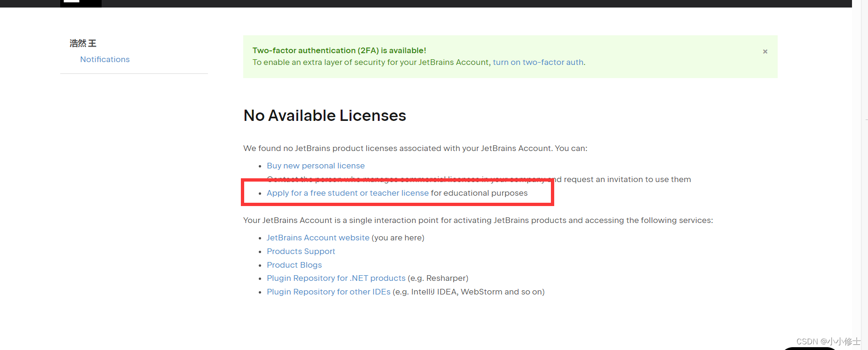Select the No Available Licenses heading
Image resolution: width=868 pixels, height=350 pixels.
click(x=325, y=115)
